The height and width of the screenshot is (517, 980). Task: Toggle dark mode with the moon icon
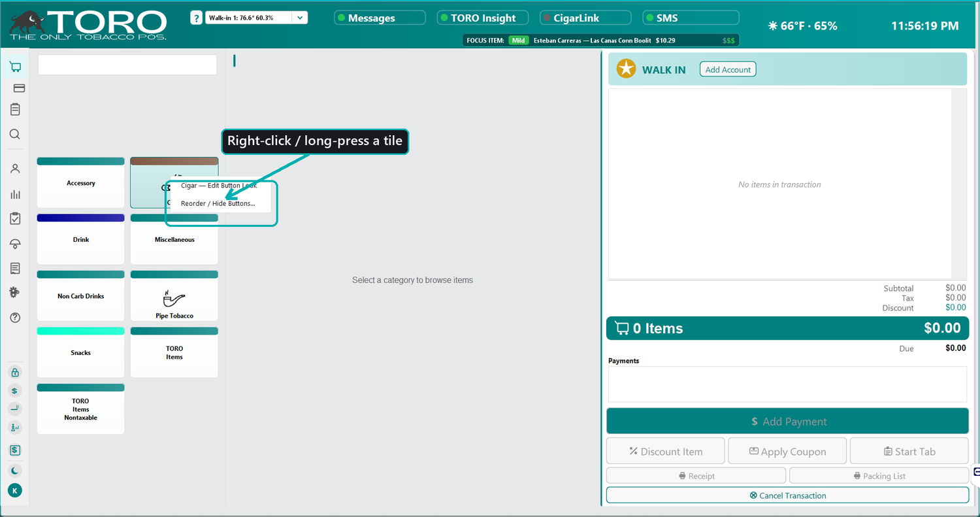pyautogui.click(x=15, y=471)
